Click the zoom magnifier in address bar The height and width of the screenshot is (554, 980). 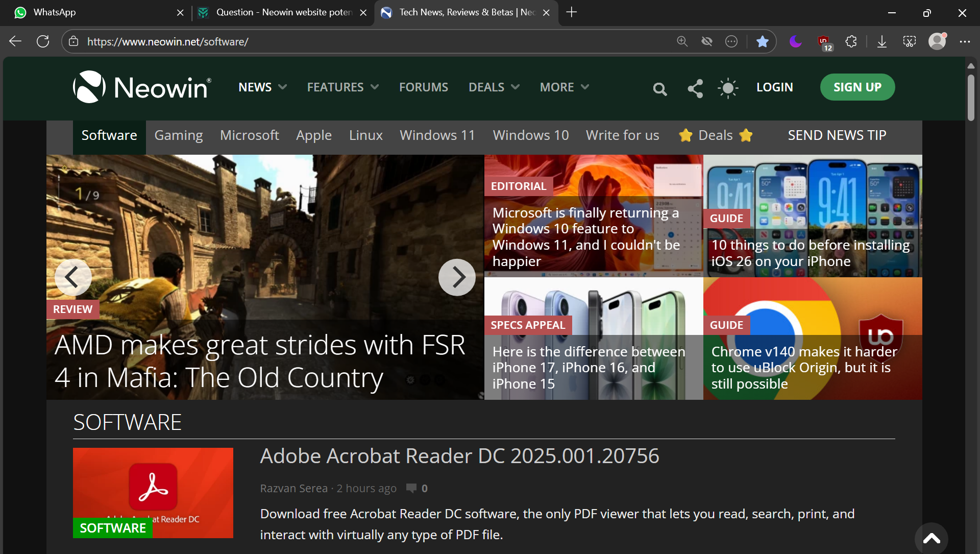pyautogui.click(x=682, y=41)
